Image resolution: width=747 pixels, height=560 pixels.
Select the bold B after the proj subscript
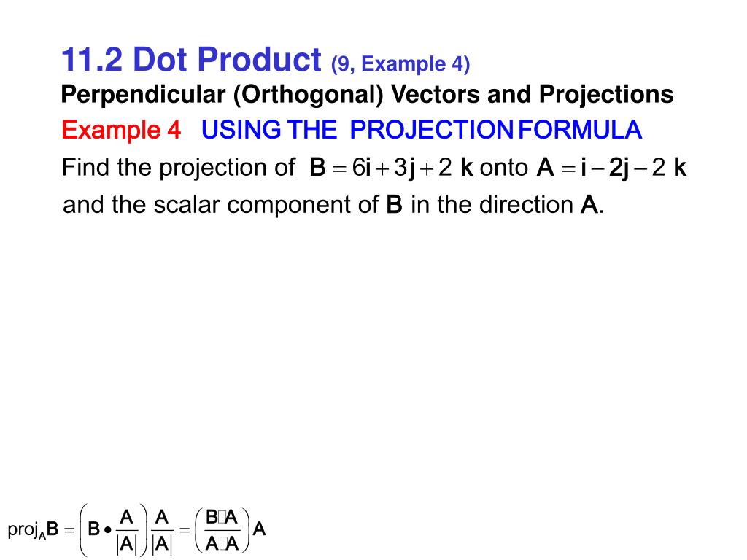(x=53, y=529)
